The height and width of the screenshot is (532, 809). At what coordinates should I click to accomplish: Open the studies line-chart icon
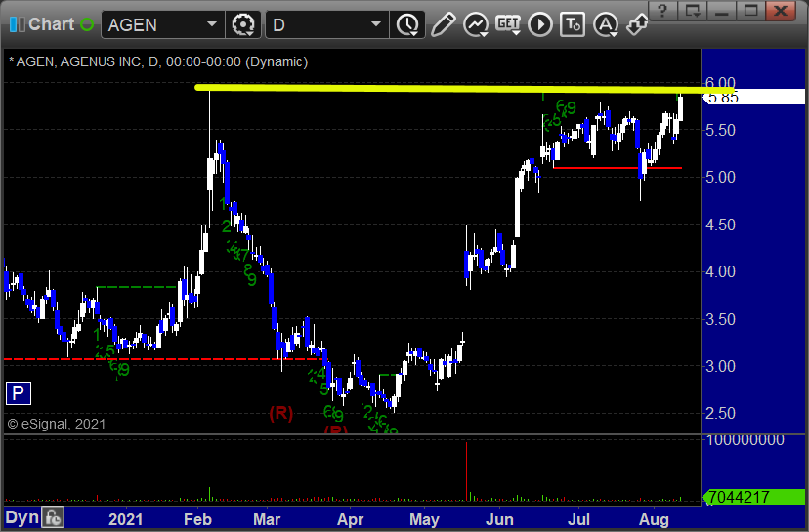(x=476, y=24)
